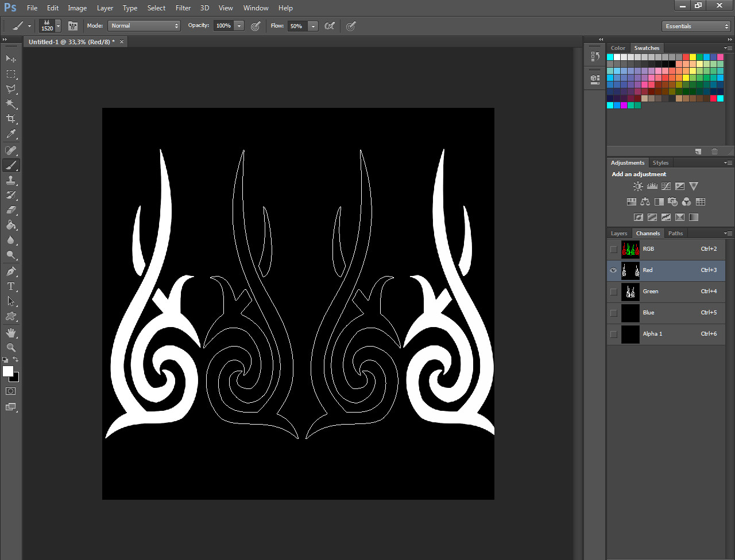The width and height of the screenshot is (735, 560).
Task: Show the Green channel visibility
Action: [x=613, y=291]
